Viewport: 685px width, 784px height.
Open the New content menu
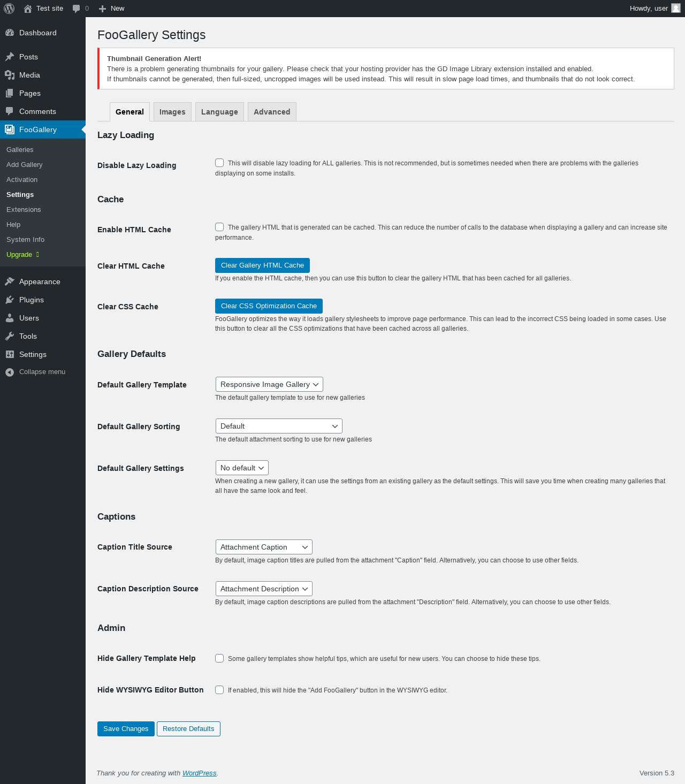[111, 9]
